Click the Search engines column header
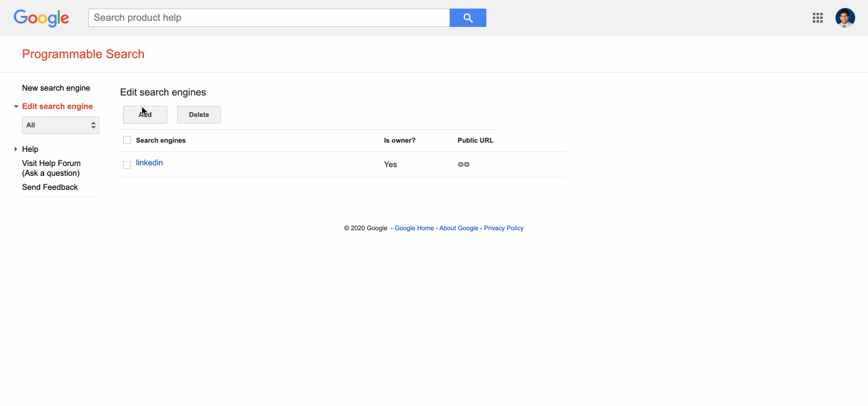The height and width of the screenshot is (406, 868). coord(160,140)
